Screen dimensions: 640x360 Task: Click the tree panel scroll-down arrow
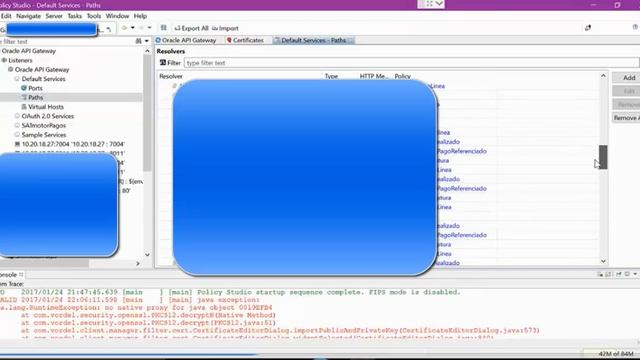pos(147,255)
